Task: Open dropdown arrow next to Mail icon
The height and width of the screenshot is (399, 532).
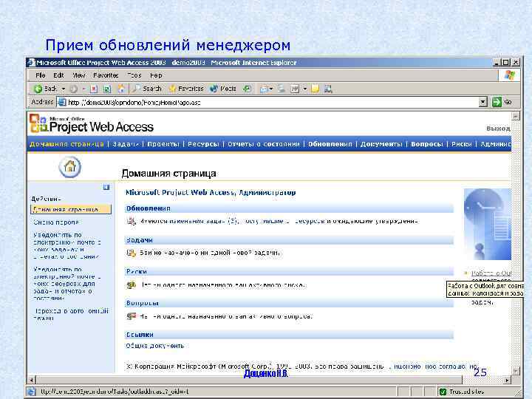Action: pyautogui.click(x=271, y=89)
